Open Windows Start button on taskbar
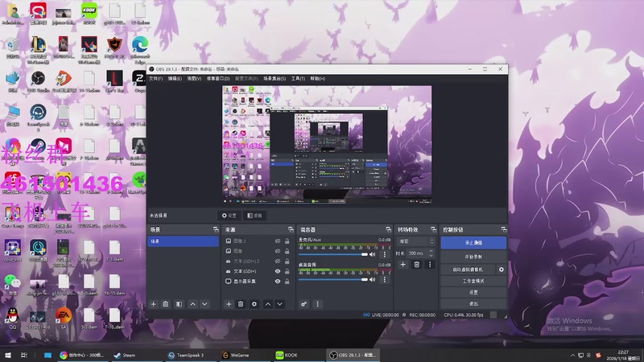644x362 pixels. click(x=8, y=356)
